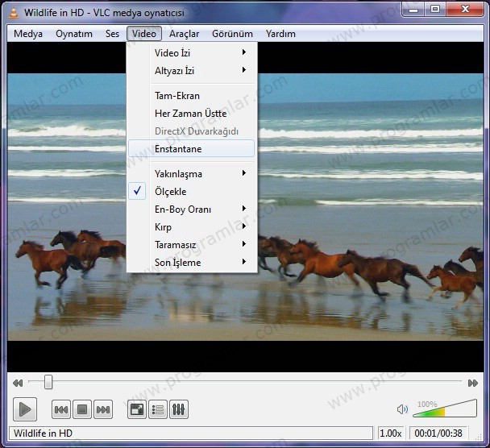Expand the Altyazı İzi submenu
Viewport: 490px width, 448px height.
tap(192, 71)
